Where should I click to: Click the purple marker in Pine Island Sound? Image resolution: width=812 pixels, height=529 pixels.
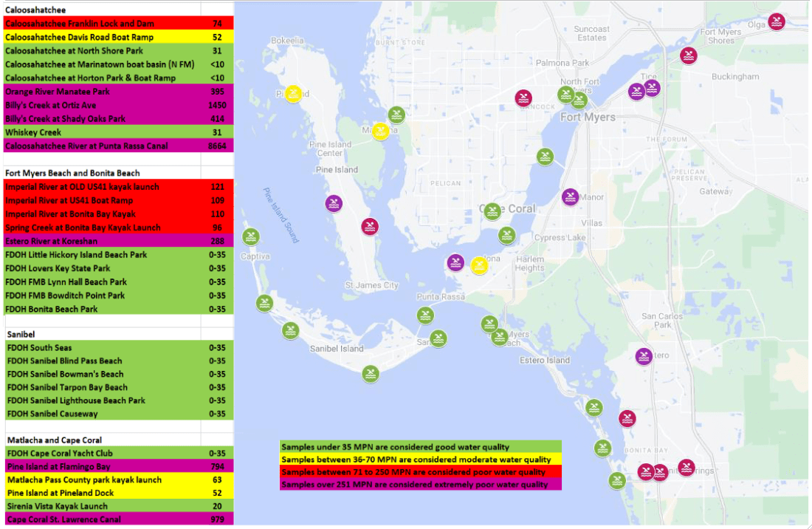tap(334, 204)
